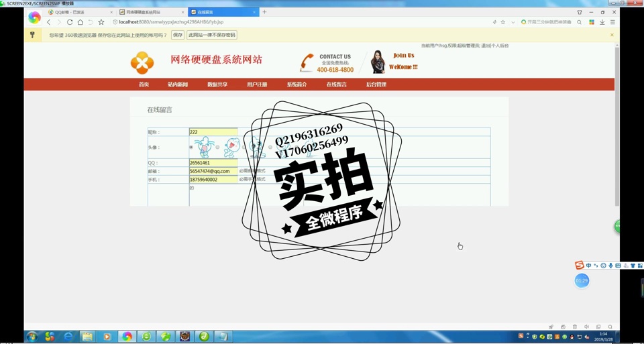Open the browser download icon

click(602, 22)
